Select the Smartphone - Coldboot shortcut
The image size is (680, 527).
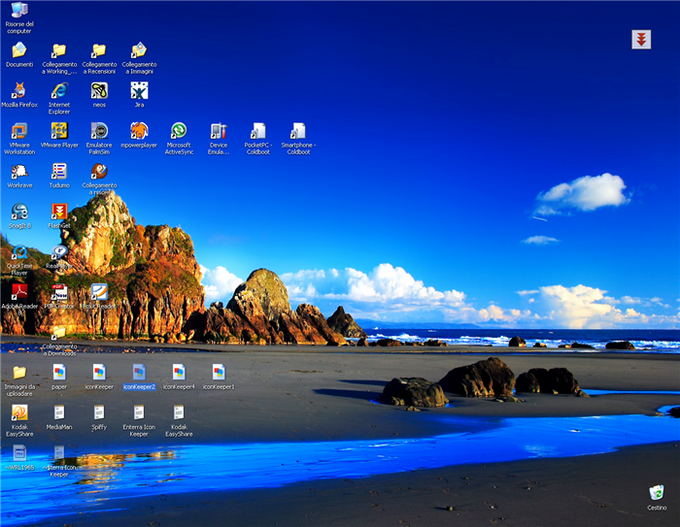tap(298, 131)
